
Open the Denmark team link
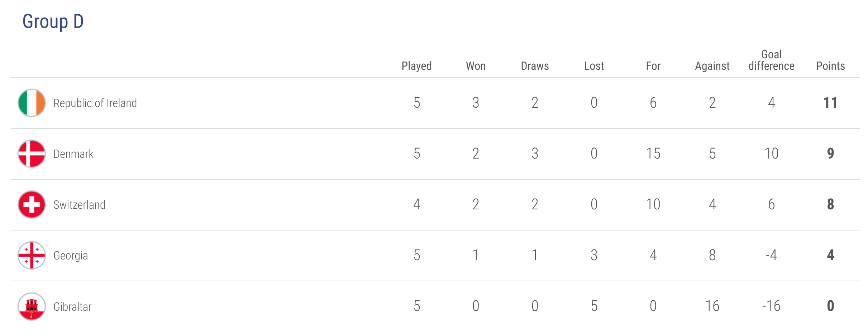pyautogui.click(x=73, y=154)
